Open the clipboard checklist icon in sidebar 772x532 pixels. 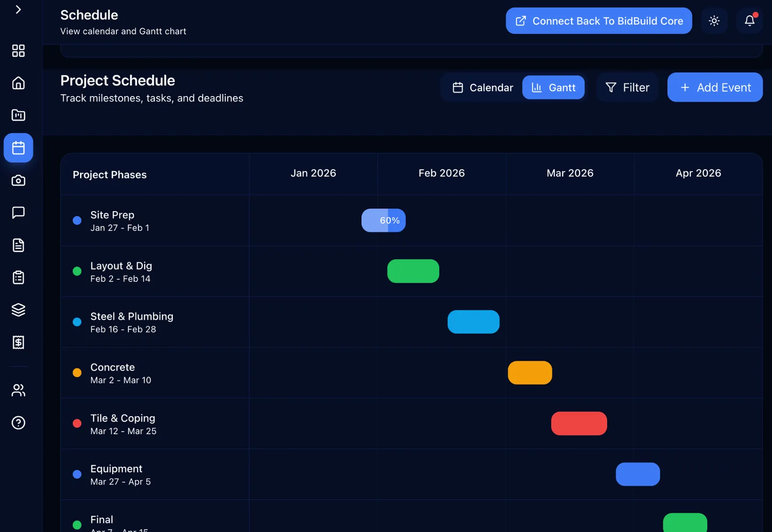click(18, 277)
